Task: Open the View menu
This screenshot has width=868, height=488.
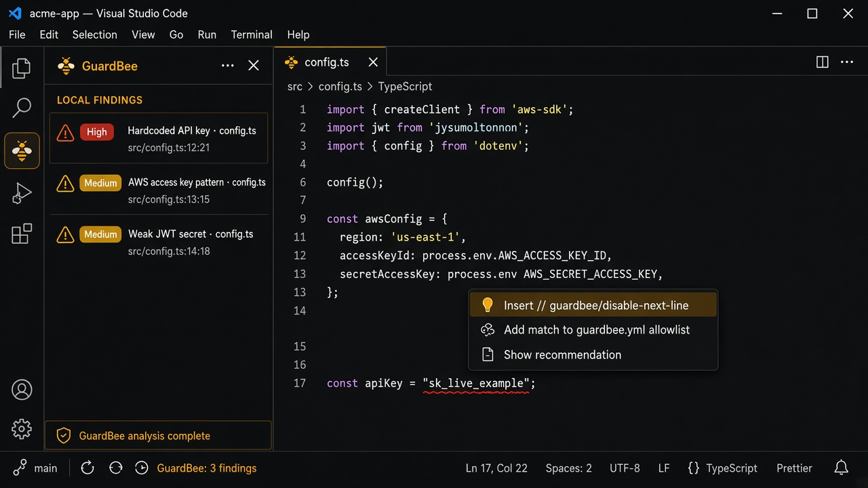Action: 143,35
